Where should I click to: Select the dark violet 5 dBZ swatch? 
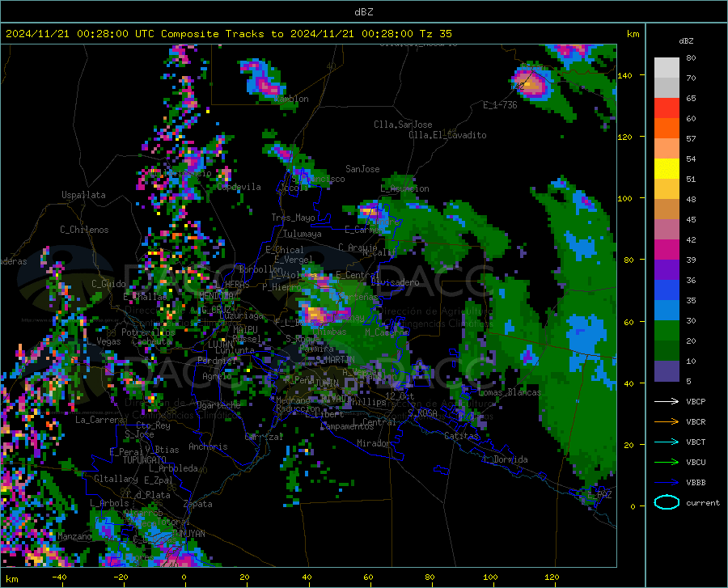[x=667, y=371]
